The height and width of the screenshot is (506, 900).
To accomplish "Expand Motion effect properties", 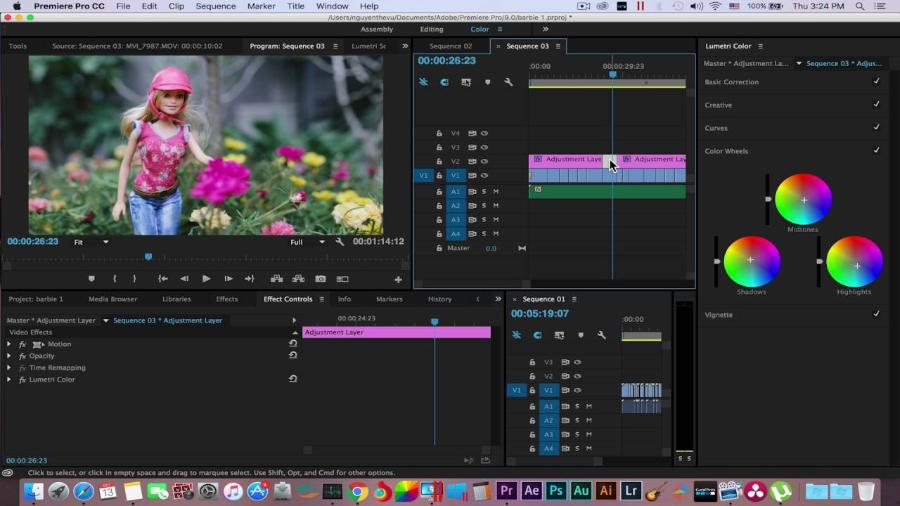I will coord(9,344).
